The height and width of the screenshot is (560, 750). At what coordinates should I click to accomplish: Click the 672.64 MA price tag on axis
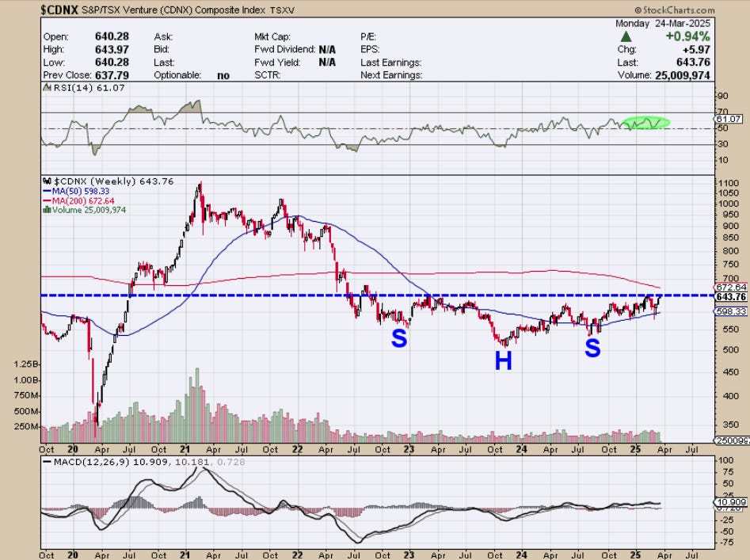pyautogui.click(x=731, y=288)
